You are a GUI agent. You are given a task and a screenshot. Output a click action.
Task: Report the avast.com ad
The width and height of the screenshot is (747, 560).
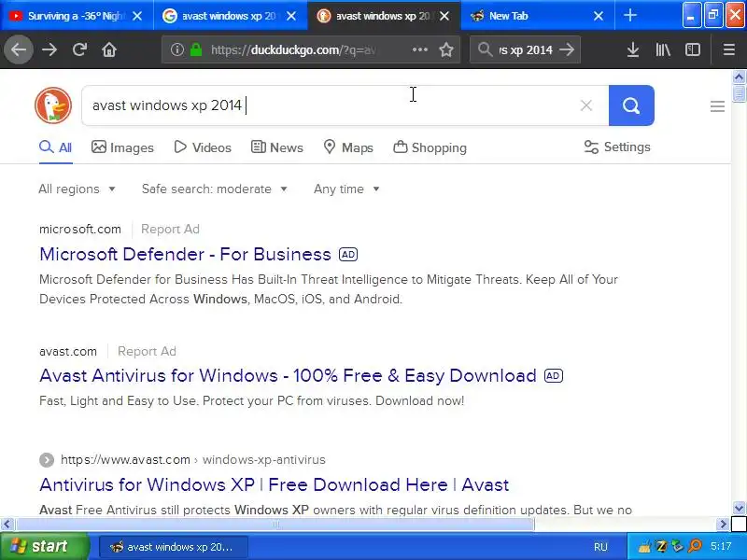(x=147, y=352)
